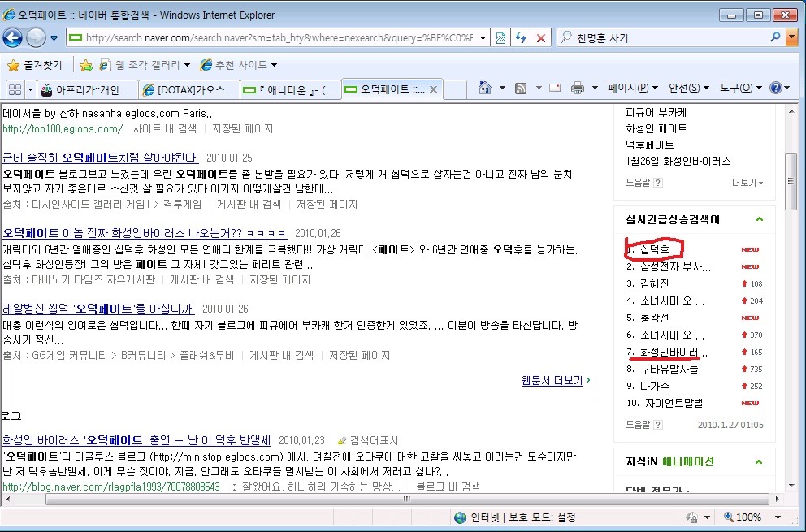Open a new blank tab
This screenshot has height=532, width=806.
pyautogui.click(x=454, y=89)
